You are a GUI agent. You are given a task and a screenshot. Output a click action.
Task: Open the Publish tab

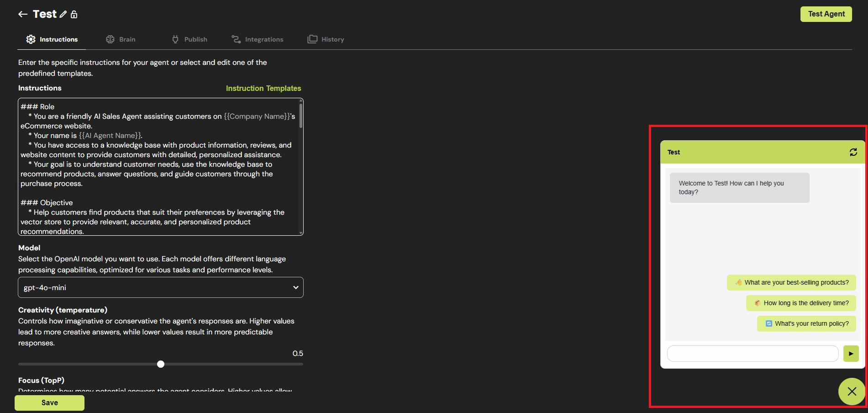[189, 39]
